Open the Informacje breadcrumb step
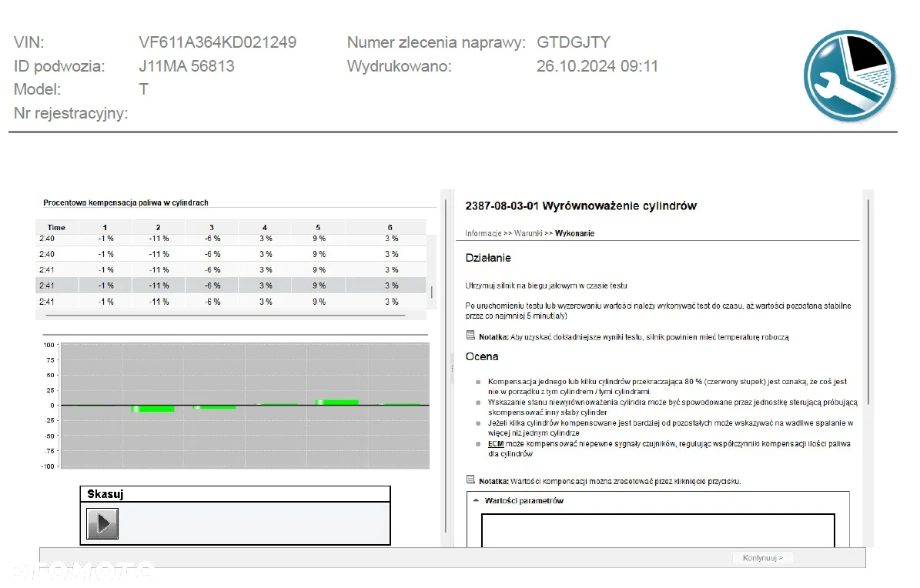Viewport: 920px width, 588px height. [x=483, y=233]
